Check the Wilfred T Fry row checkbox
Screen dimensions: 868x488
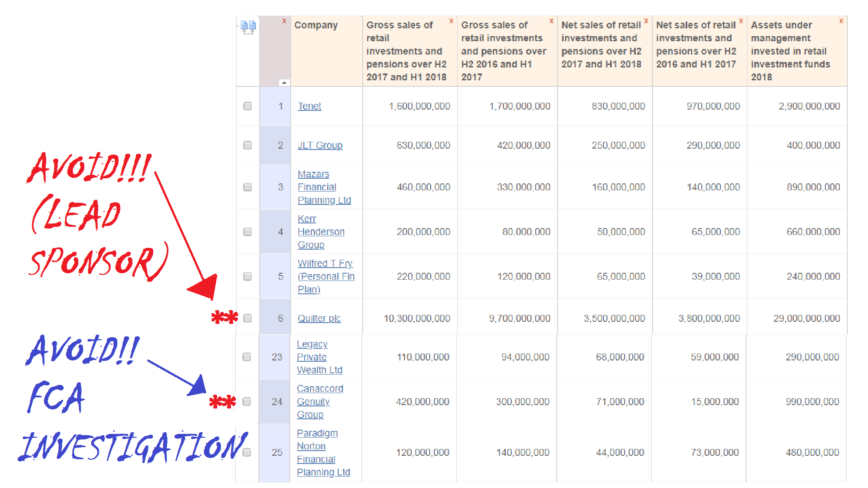[248, 276]
